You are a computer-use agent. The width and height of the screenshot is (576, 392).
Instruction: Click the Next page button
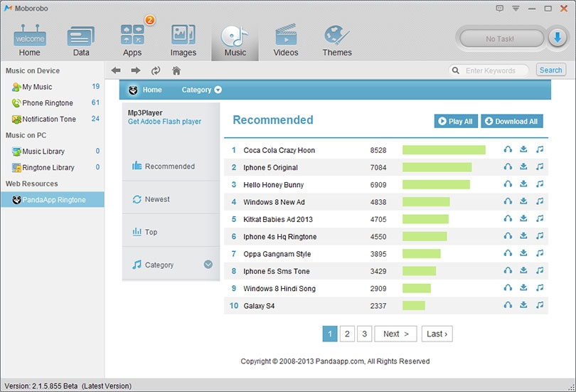coord(395,334)
